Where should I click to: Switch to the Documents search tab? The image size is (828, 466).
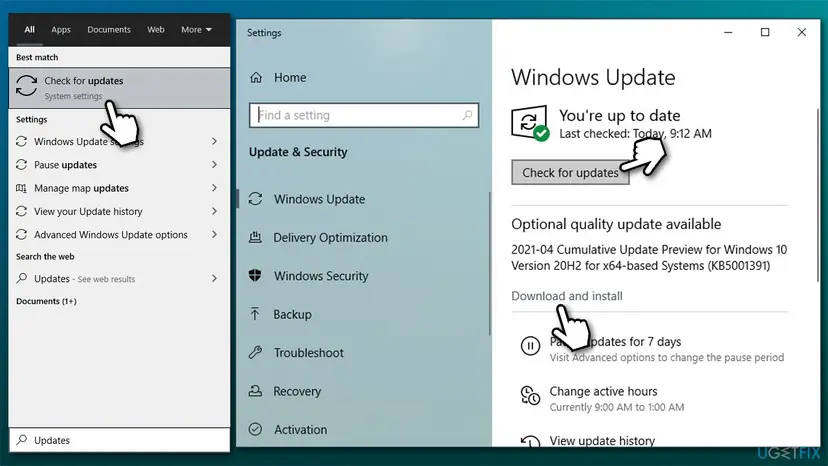[109, 30]
